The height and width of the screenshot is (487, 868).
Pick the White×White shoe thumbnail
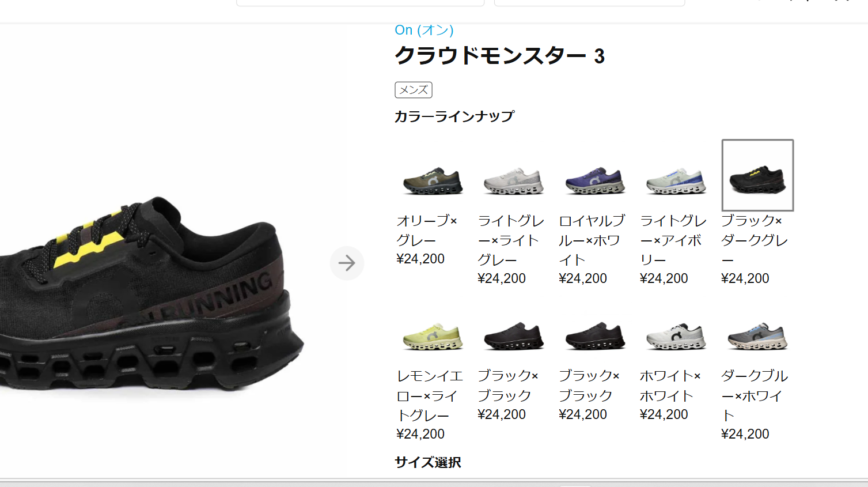pyautogui.click(x=676, y=336)
